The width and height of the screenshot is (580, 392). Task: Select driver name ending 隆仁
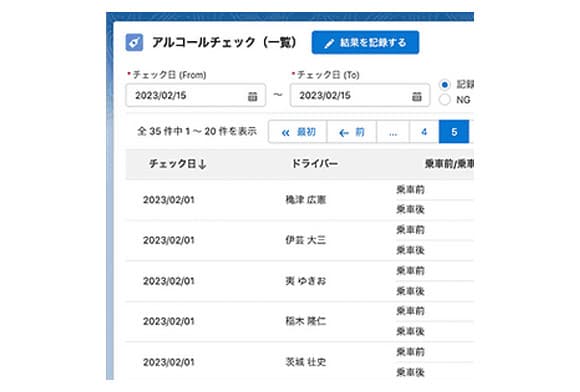[x=306, y=321]
